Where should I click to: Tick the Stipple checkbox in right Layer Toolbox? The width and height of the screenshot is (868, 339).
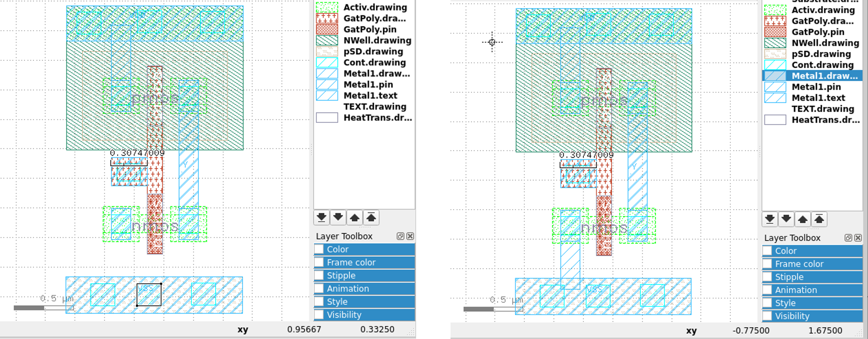[x=767, y=277]
